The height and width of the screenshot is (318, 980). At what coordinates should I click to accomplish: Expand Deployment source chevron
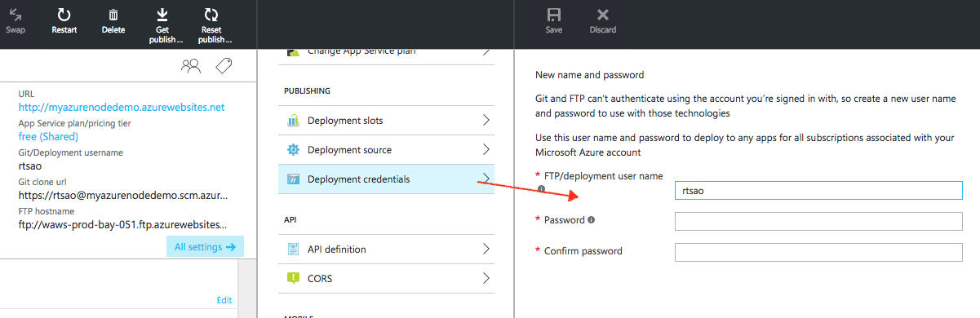pyautogui.click(x=486, y=150)
